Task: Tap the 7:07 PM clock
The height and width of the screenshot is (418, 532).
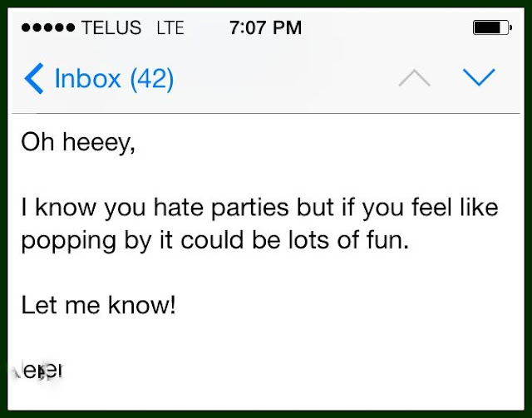Action: tap(266, 28)
